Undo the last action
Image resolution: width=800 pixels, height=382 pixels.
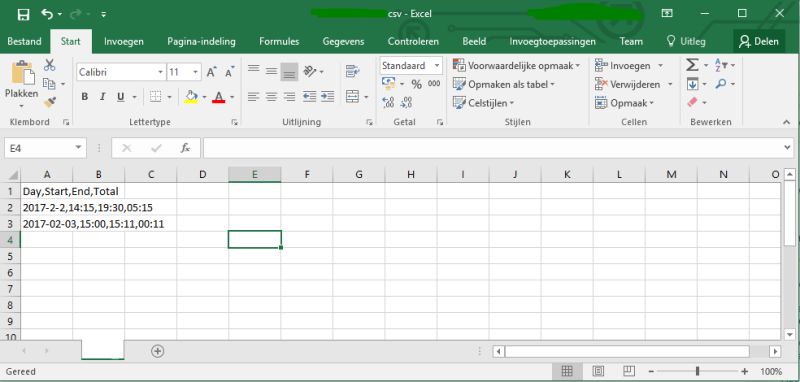tap(47, 15)
